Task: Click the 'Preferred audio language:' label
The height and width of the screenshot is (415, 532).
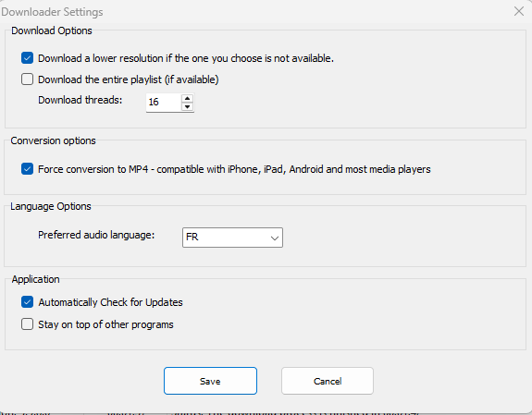Action: [x=96, y=235]
